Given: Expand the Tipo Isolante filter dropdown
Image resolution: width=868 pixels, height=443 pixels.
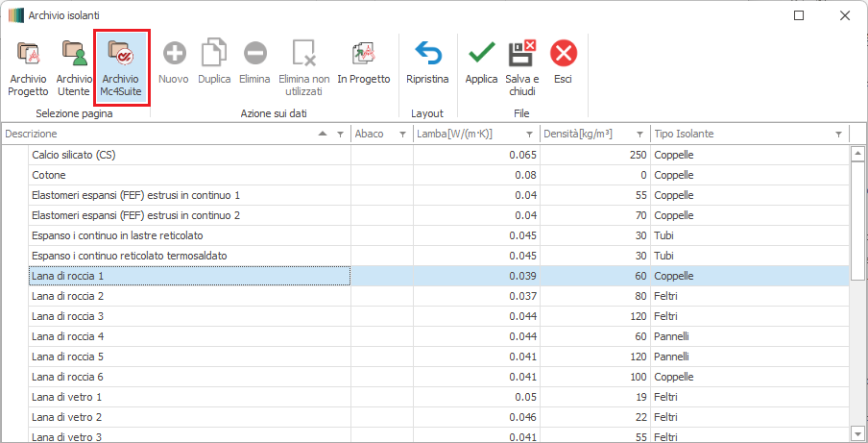Looking at the screenshot, I should [838, 135].
